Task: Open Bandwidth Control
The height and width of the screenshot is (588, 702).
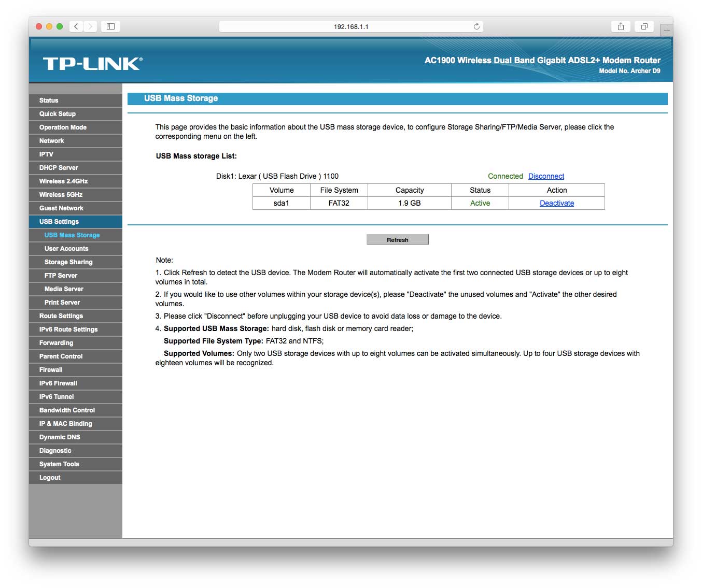Action: pyautogui.click(x=76, y=410)
